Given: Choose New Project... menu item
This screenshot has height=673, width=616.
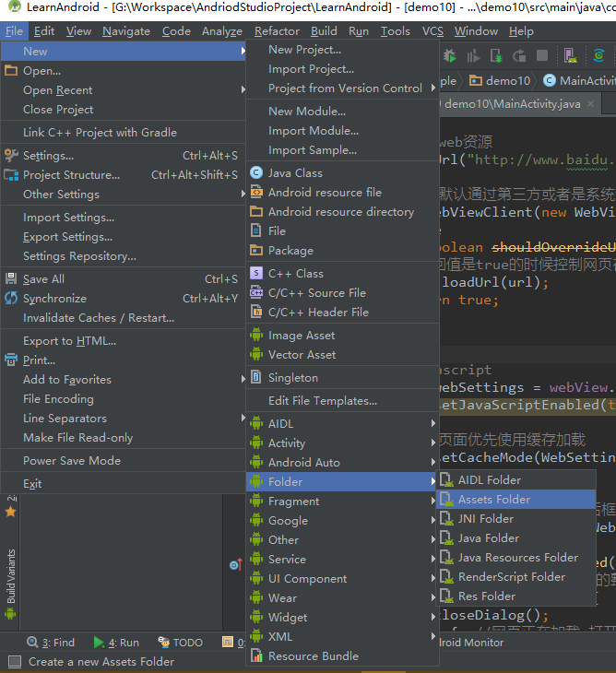Looking at the screenshot, I should click(x=343, y=50).
